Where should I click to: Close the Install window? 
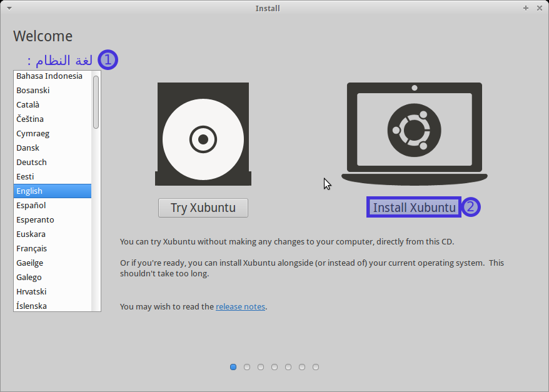(540, 8)
